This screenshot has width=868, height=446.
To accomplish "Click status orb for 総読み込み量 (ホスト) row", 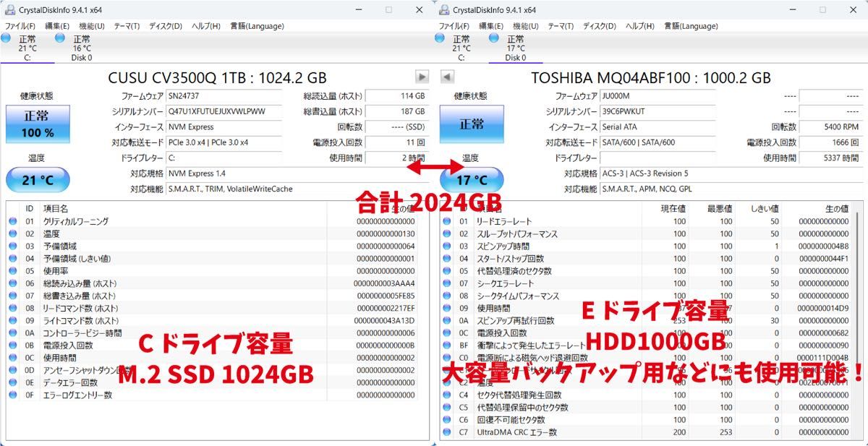I will point(12,283).
